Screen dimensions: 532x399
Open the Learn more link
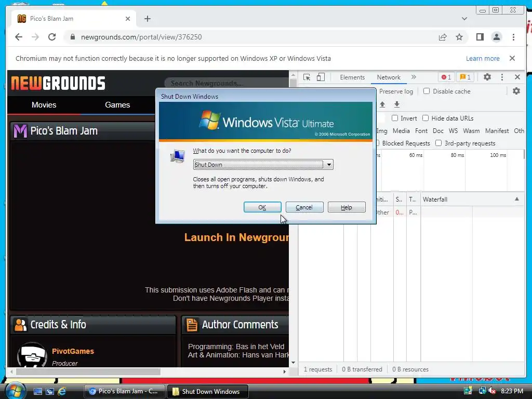point(483,58)
